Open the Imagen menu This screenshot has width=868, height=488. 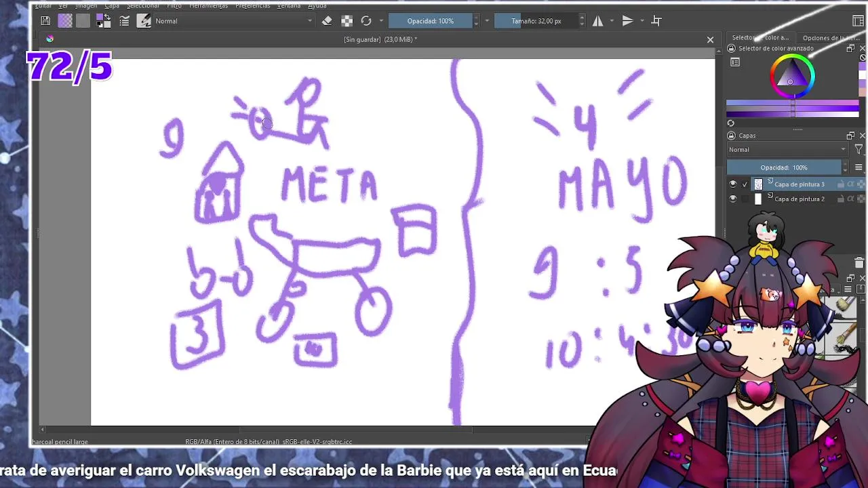(86, 5)
